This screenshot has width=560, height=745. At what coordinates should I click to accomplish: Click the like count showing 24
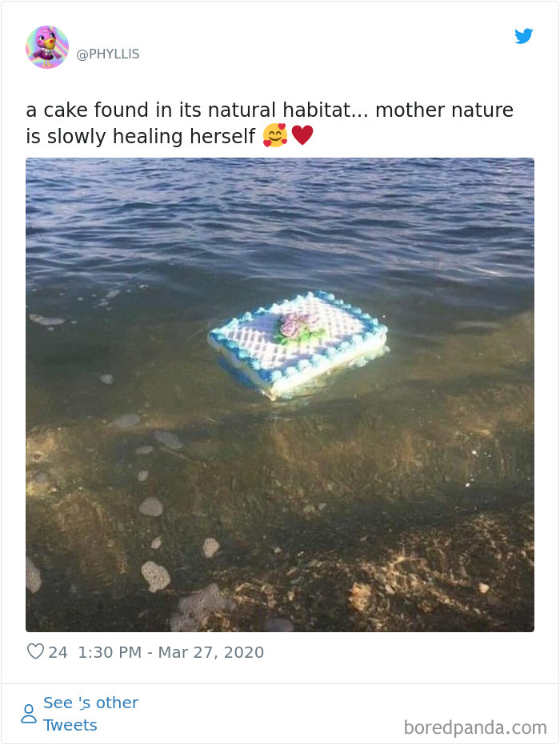tap(58, 652)
